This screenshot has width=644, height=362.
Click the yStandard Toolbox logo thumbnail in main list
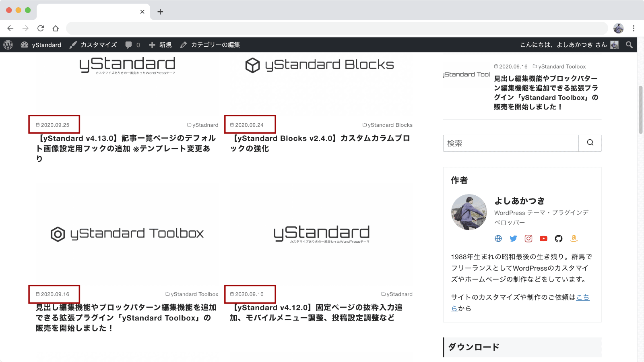tap(127, 234)
